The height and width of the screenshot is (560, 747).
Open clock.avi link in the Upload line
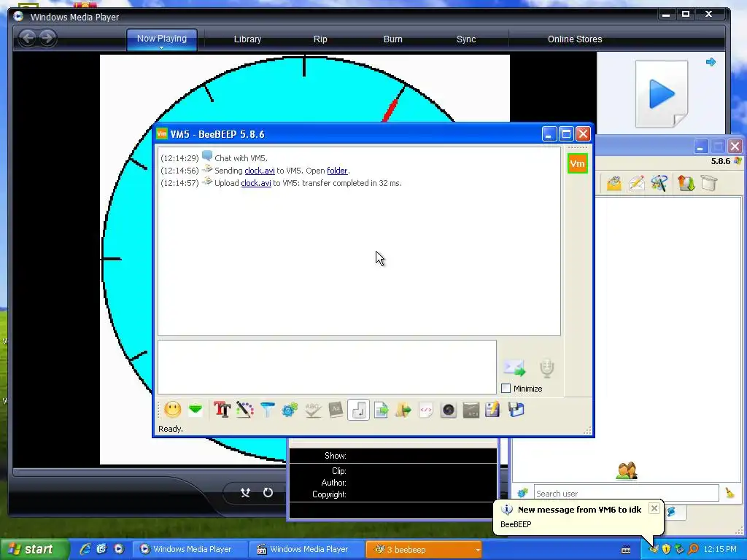[256, 183]
